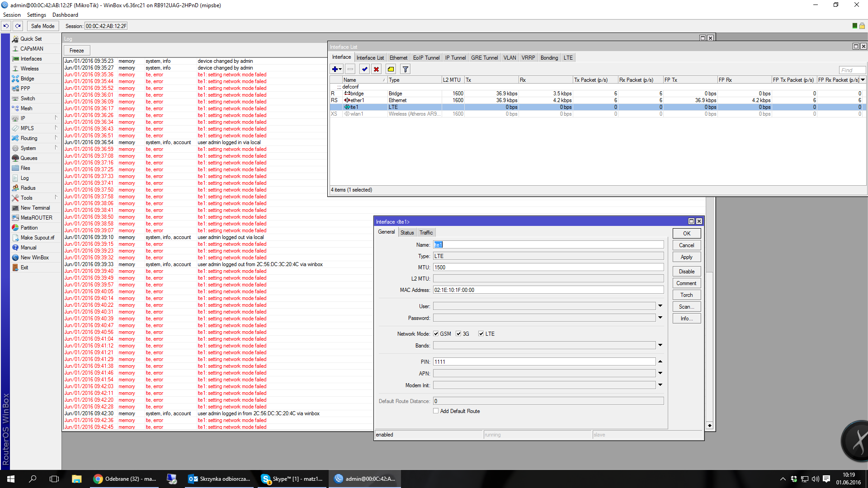This screenshot has width=868, height=488.
Task: Click Info... button
Action: tap(686, 319)
